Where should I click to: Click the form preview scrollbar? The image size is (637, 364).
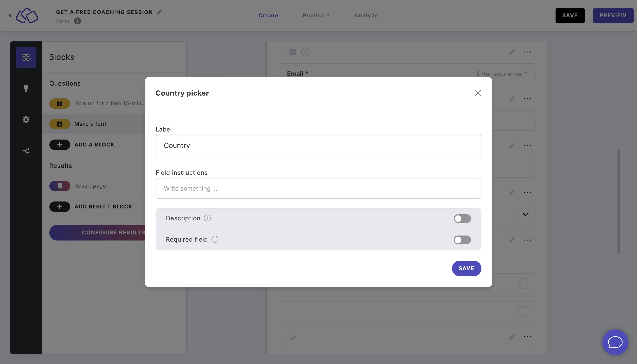tap(619, 201)
